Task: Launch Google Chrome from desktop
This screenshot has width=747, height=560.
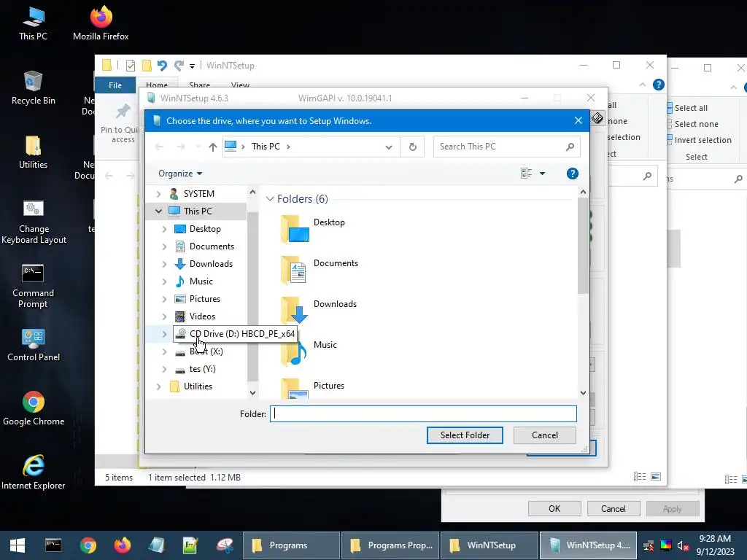Action: coord(34,408)
